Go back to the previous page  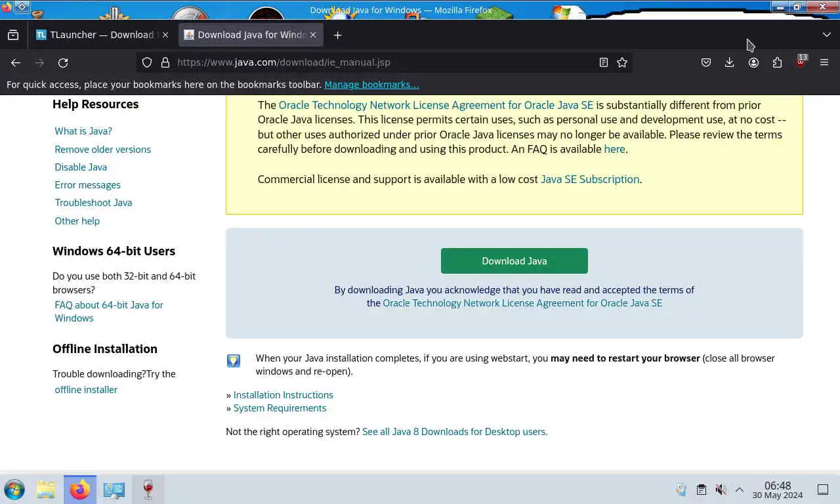point(16,62)
